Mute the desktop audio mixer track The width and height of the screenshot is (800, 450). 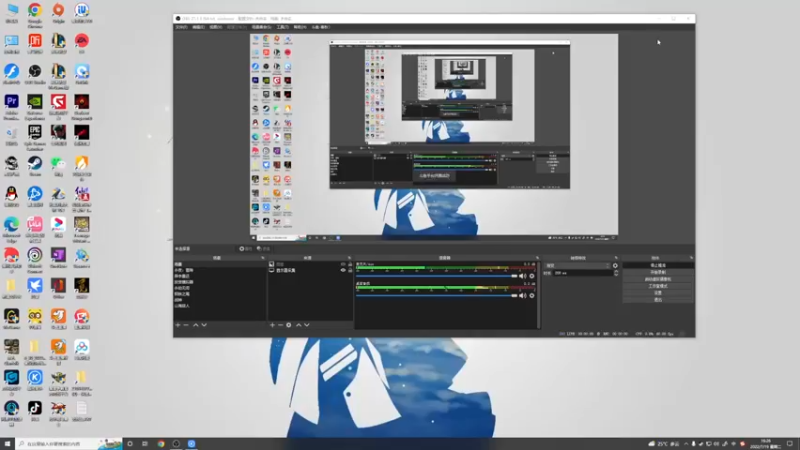[x=522, y=295]
